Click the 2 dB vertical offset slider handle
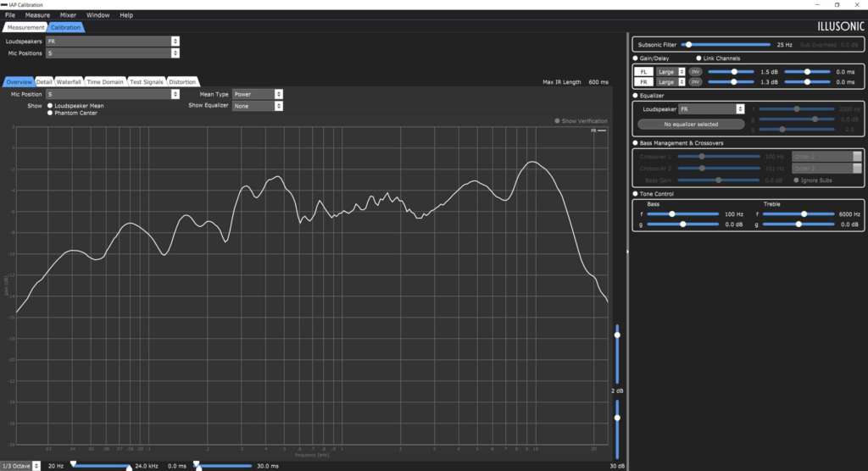The width and height of the screenshot is (868, 471). [617, 335]
